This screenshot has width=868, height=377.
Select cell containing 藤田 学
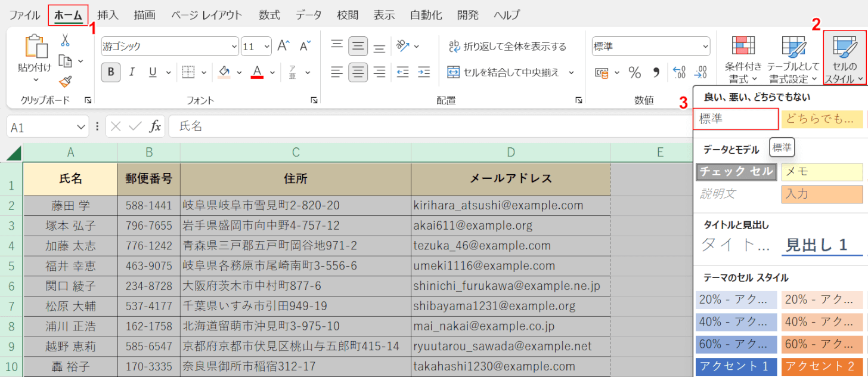click(70, 206)
